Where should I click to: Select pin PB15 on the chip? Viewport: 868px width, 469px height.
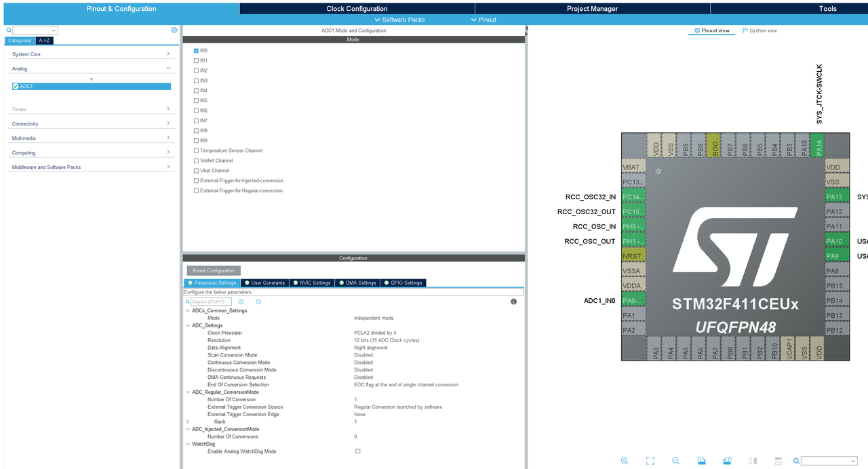click(x=837, y=286)
